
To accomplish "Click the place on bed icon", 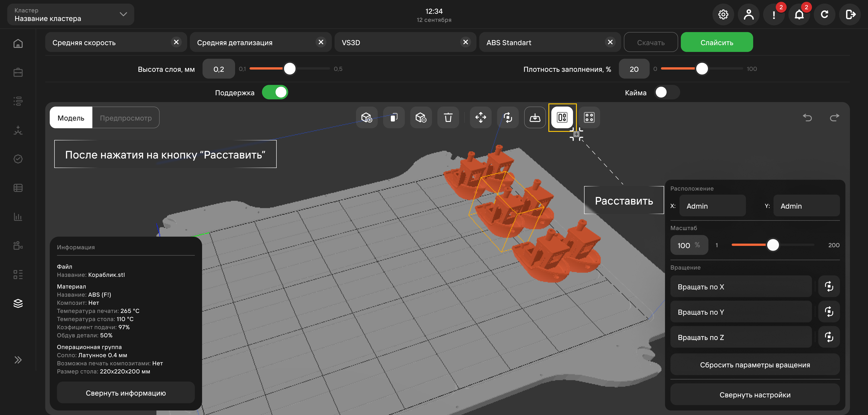I will click(535, 117).
